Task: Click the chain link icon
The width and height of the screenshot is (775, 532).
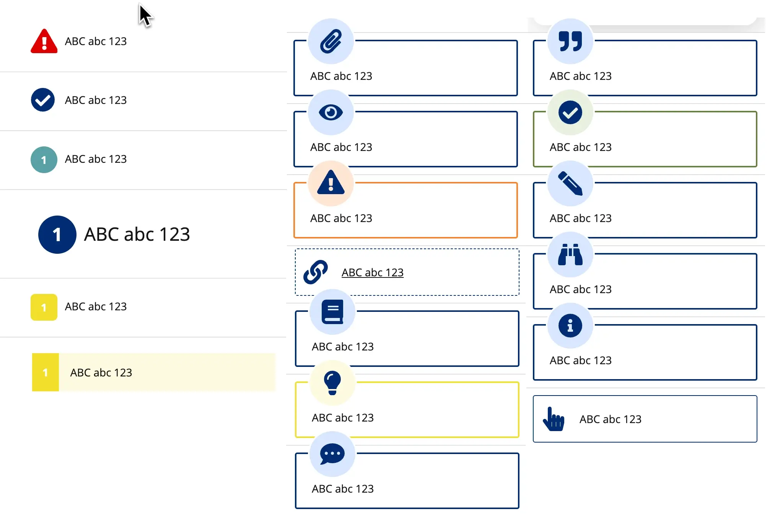Action: 315,272
